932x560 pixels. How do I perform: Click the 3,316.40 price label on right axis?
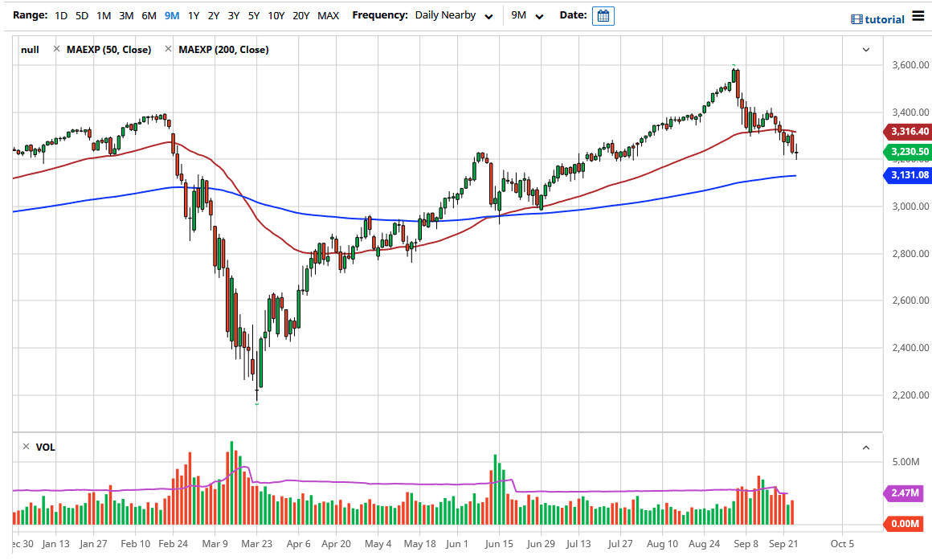(x=909, y=131)
